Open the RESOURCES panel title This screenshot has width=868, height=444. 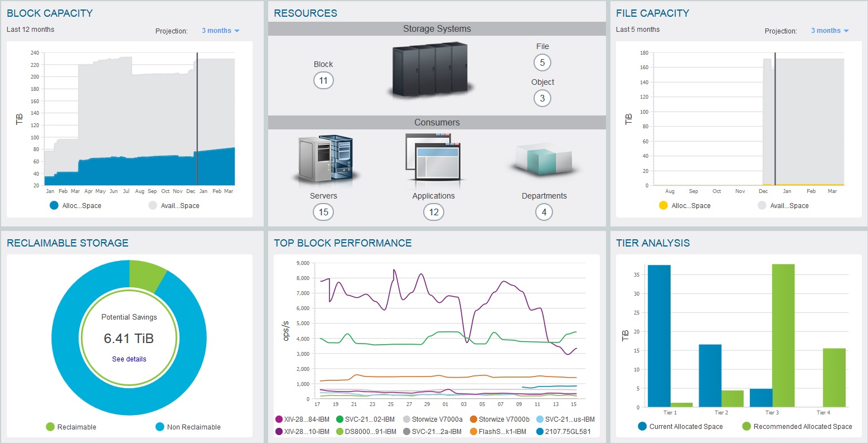(x=306, y=13)
